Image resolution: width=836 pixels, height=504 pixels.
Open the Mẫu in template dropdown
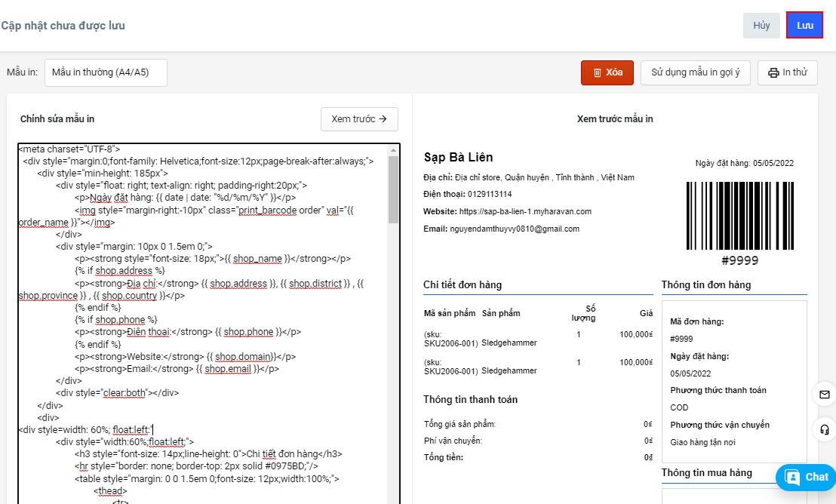point(106,72)
